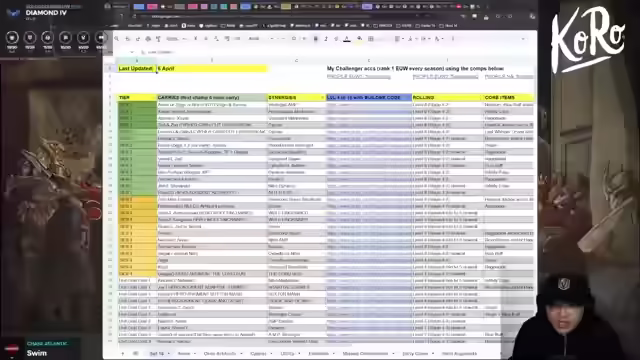Undo the last spreadsheet action
Viewport: 640px width, 360px height.
[x=127, y=39]
